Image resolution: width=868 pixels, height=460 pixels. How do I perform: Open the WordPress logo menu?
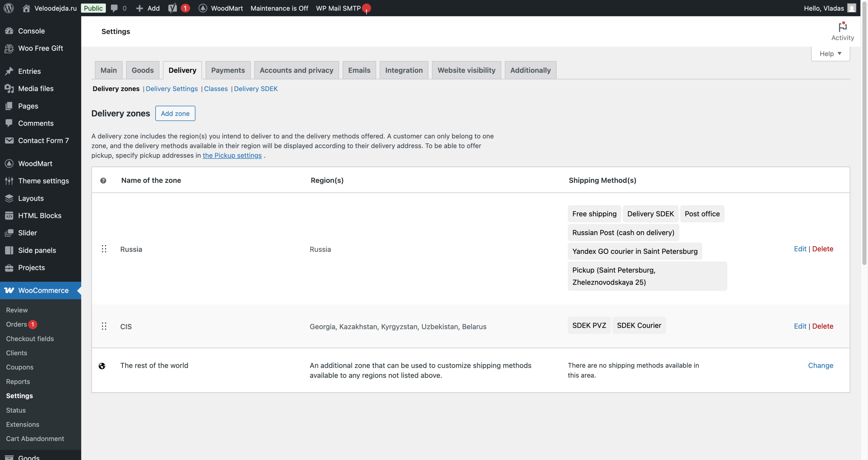click(9, 8)
